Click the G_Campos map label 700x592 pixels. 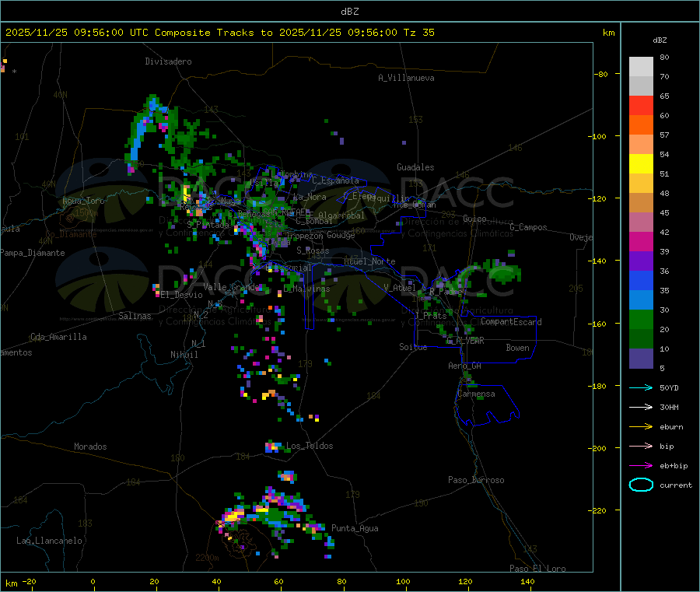(528, 227)
